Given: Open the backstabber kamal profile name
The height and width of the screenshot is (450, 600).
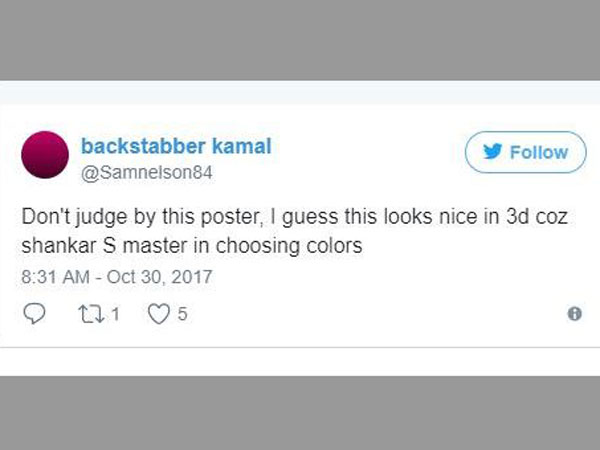Looking at the screenshot, I should (x=176, y=146).
